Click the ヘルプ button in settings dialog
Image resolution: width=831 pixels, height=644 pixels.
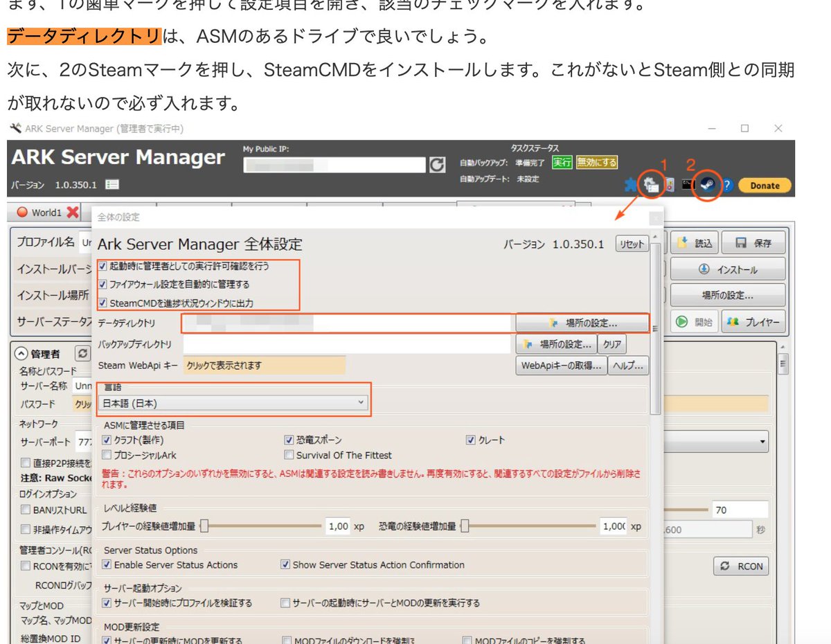pyautogui.click(x=628, y=366)
